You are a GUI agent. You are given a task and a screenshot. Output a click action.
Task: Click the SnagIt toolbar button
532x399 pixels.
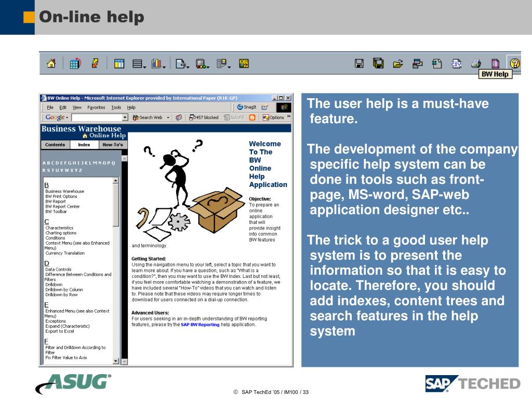coord(247,107)
